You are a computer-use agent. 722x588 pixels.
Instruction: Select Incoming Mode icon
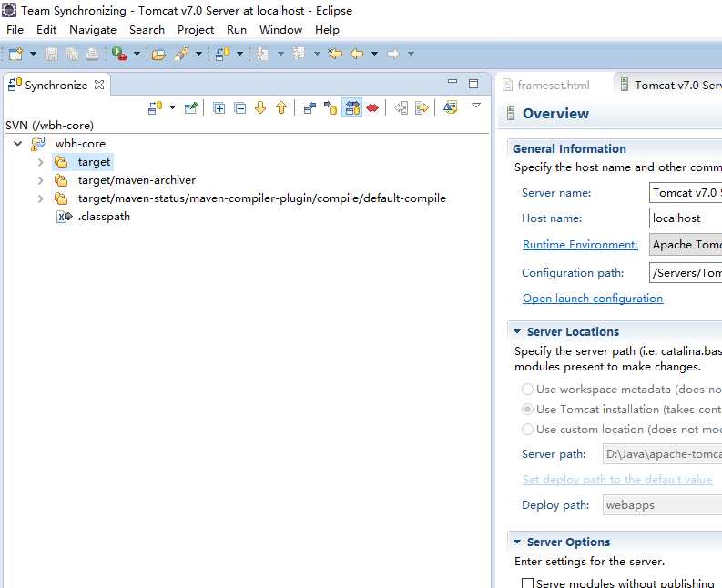click(x=310, y=107)
